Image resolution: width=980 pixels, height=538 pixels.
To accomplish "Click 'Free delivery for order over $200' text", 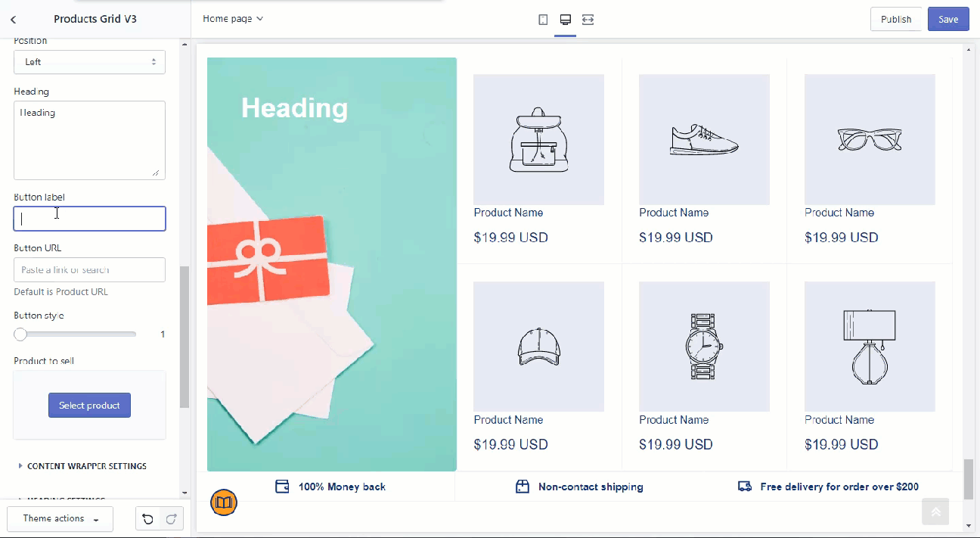I will [x=839, y=487].
